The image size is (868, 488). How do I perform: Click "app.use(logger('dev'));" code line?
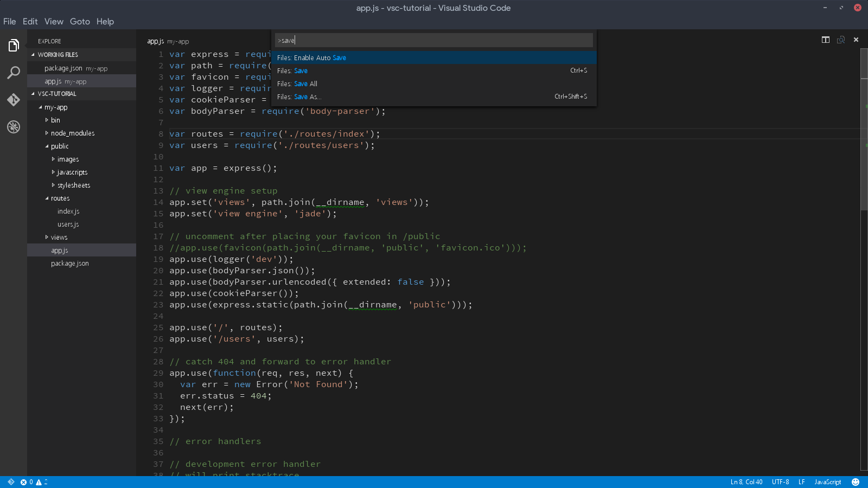[x=231, y=259]
